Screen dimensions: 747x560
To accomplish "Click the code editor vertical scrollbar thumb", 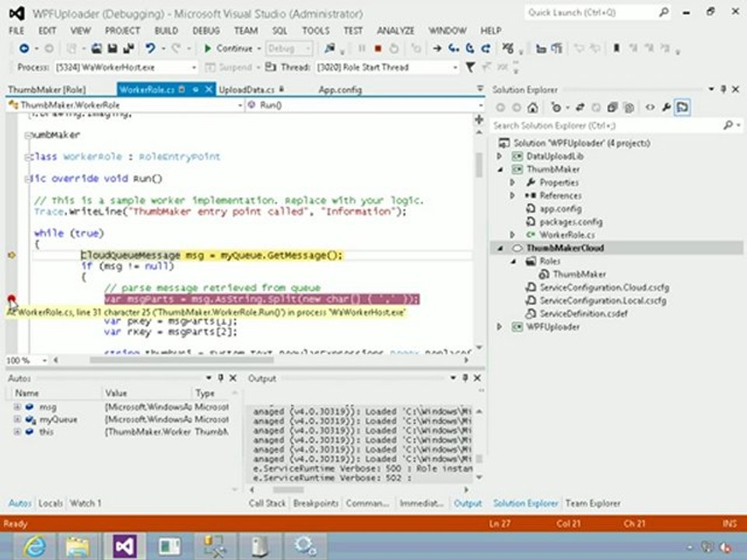I will tap(479, 165).
